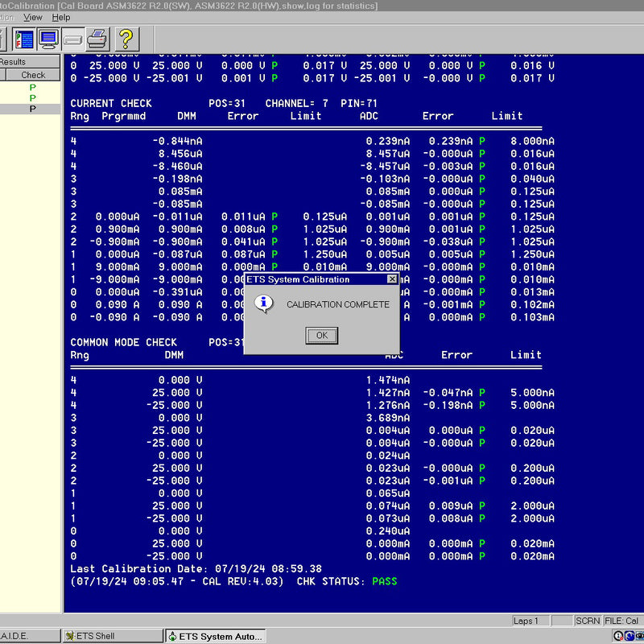644x644 pixels.
Task: Toggle the first green P result mark
Action: [32, 86]
